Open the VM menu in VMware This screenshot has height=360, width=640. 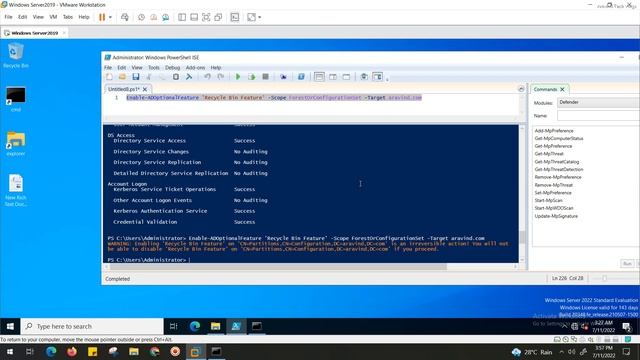53,17
